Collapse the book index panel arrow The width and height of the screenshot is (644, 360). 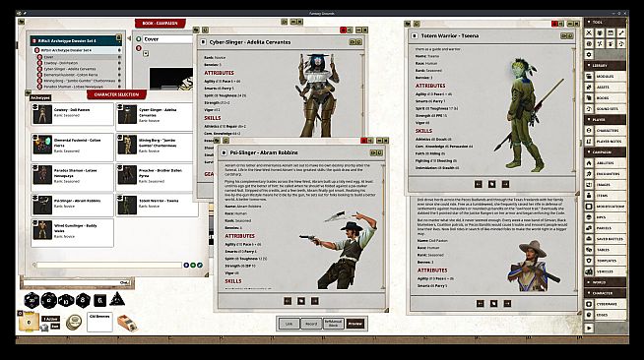pos(129,39)
